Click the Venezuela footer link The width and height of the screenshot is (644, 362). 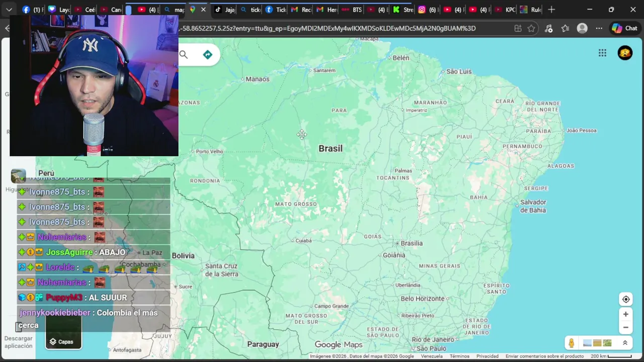432,356
